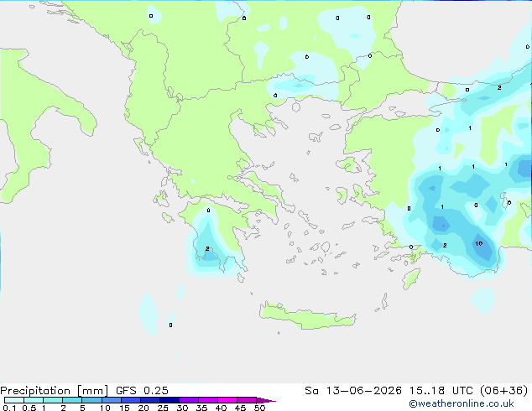This screenshot has width=532, height=411.
Task: Click the '(06+36)' forecast run text
Action: click(x=504, y=391)
